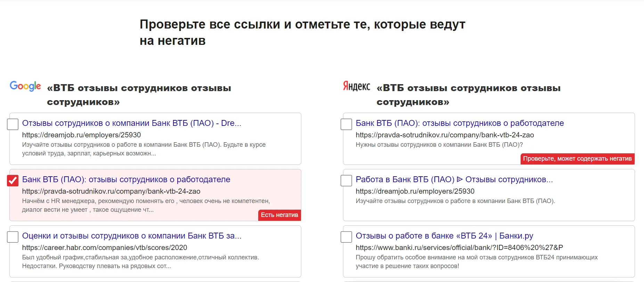The width and height of the screenshot is (644, 282).
Task: Tick the checkbox for the career.habr.com result
Action: [13, 237]
